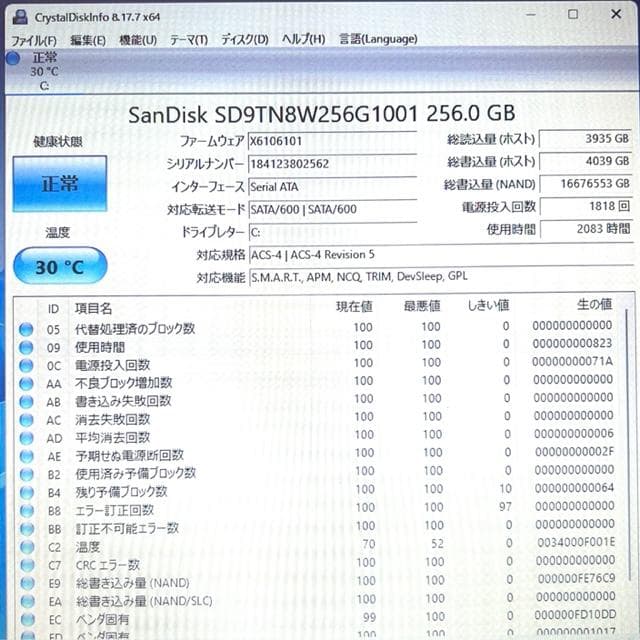640x640 pixels.
Task: Click the serial number field 184123802562
Action: point(331,164)
